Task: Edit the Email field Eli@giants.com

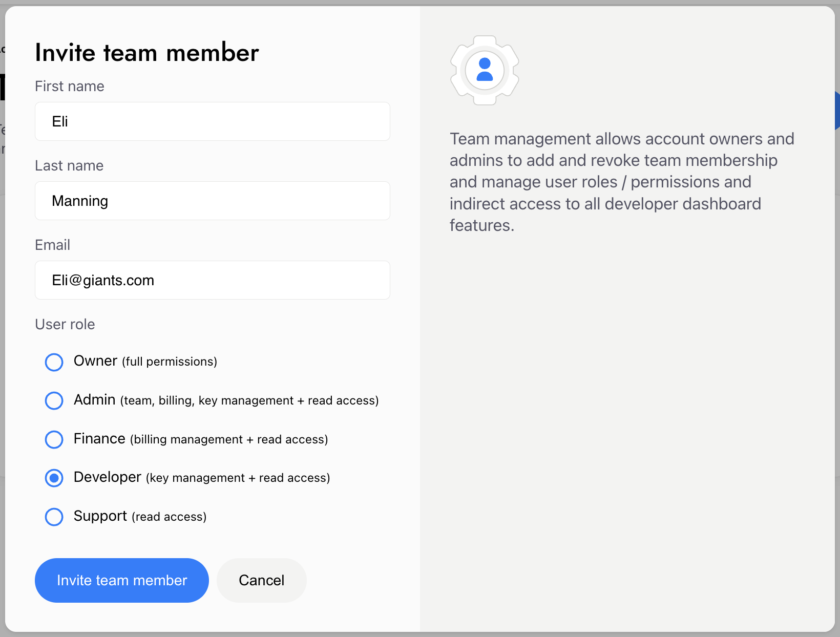Action: 213,280
